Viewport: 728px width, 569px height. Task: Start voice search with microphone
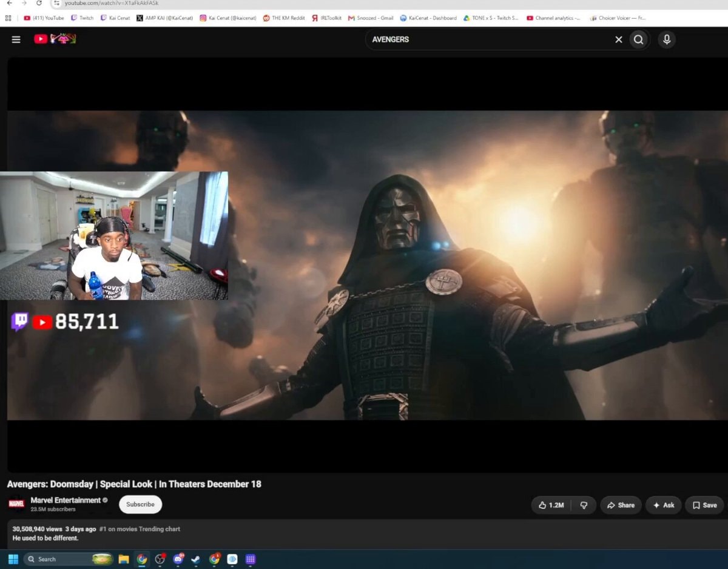[667, 39]
